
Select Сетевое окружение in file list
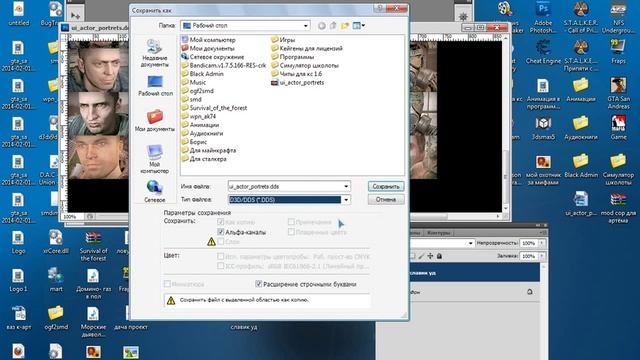[212, 57]
